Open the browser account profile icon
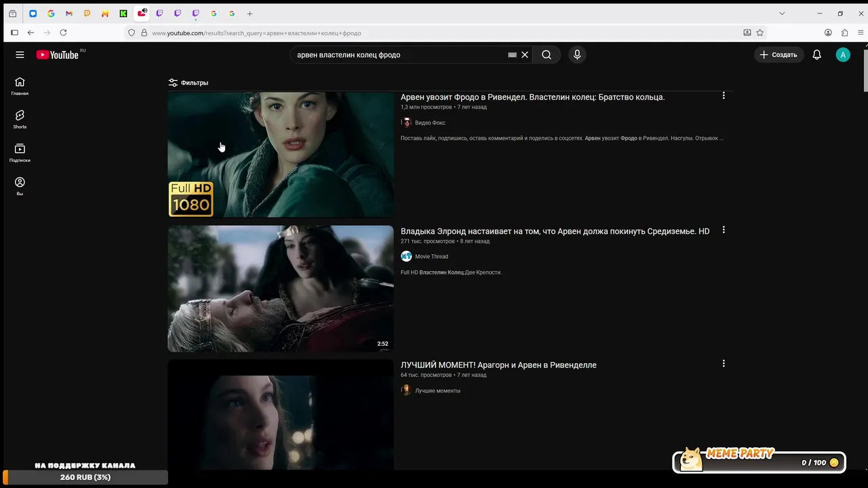 (x=828, y=33)
